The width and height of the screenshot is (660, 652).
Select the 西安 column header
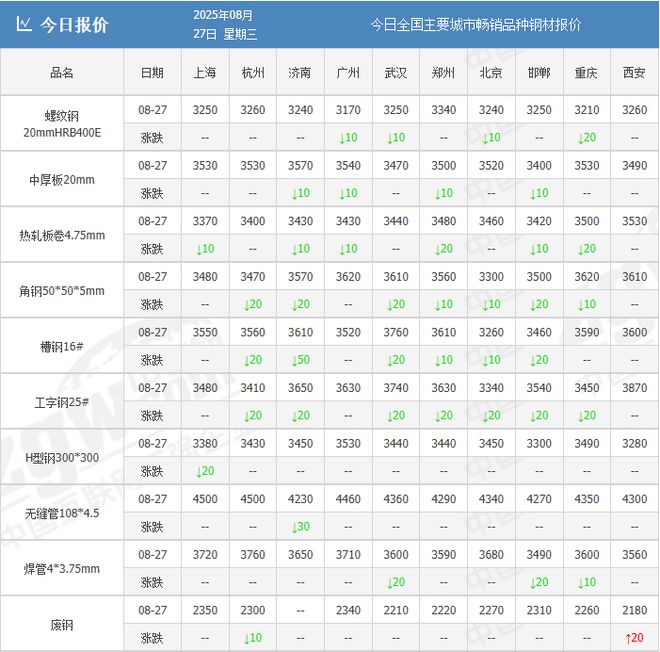pos(634,73)
